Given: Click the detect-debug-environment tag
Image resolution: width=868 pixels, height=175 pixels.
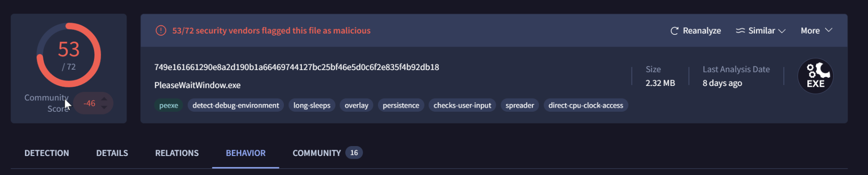Looking at the screenshot, I should 236,105.
